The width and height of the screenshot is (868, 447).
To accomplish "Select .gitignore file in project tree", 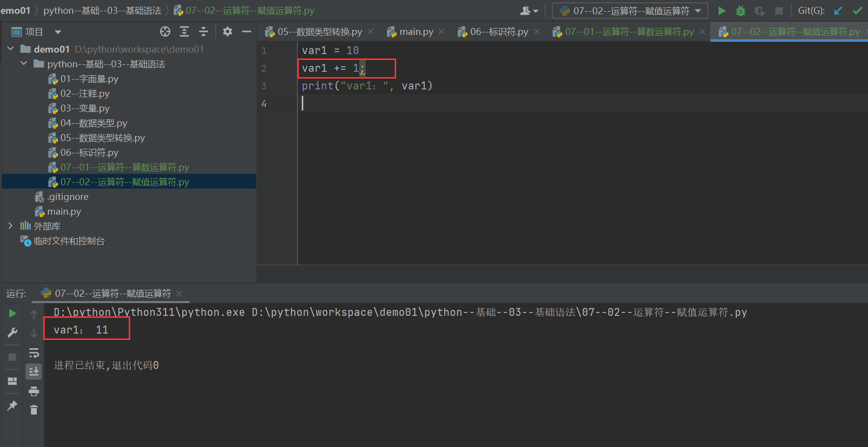I will tap(61, 196).
